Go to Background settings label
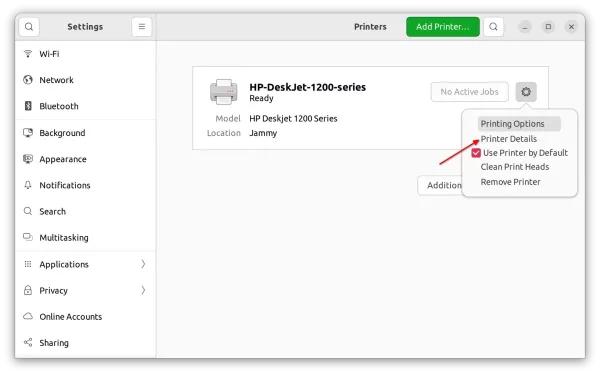This screenshot has height=375, width=600. tap(62, 133)
